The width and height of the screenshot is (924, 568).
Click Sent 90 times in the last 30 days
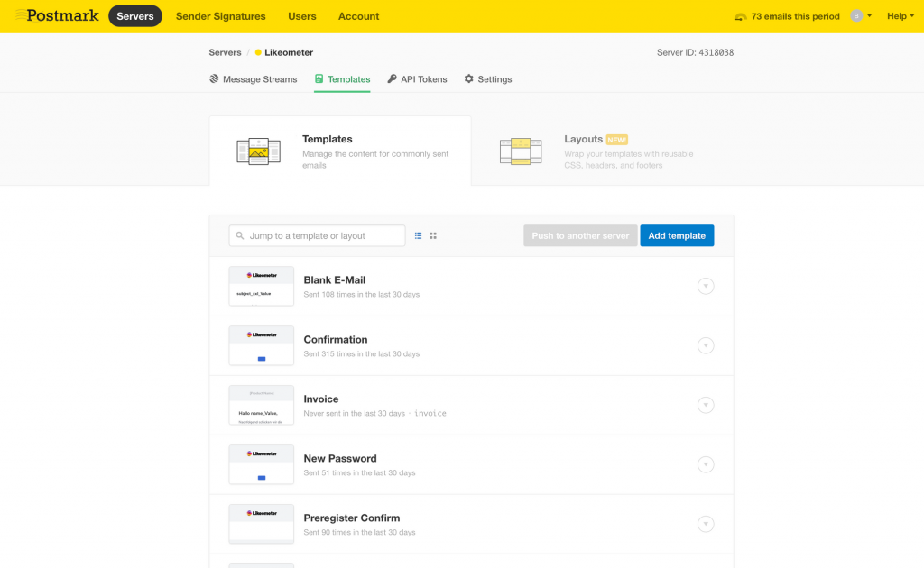click(359, 532)
